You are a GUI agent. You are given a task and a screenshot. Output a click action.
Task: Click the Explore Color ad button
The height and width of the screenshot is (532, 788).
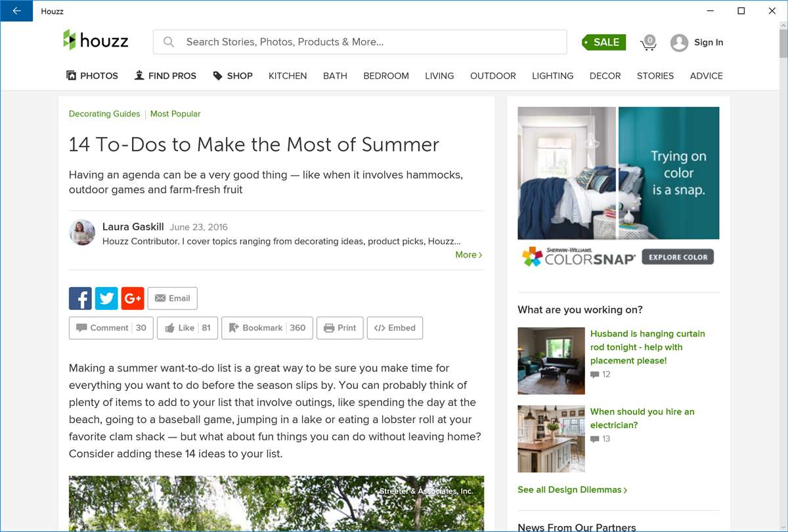click(x=678, y=257)
